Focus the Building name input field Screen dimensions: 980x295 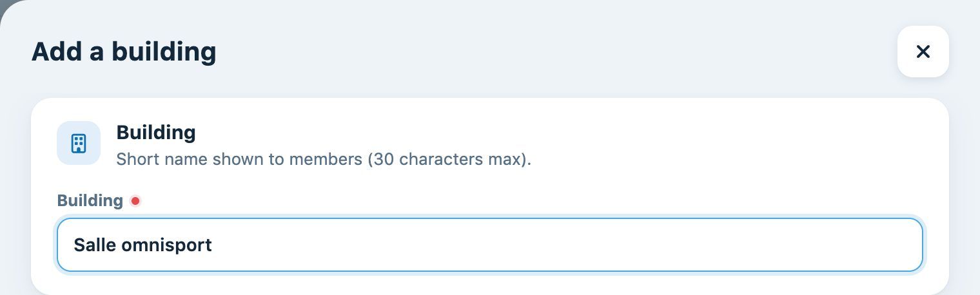(490, 245)
